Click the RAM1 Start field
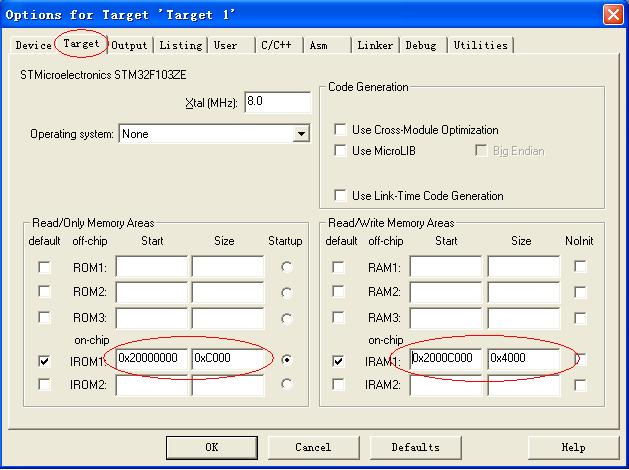The width and height of the screenshot is (629, 470). coord(446,266)
